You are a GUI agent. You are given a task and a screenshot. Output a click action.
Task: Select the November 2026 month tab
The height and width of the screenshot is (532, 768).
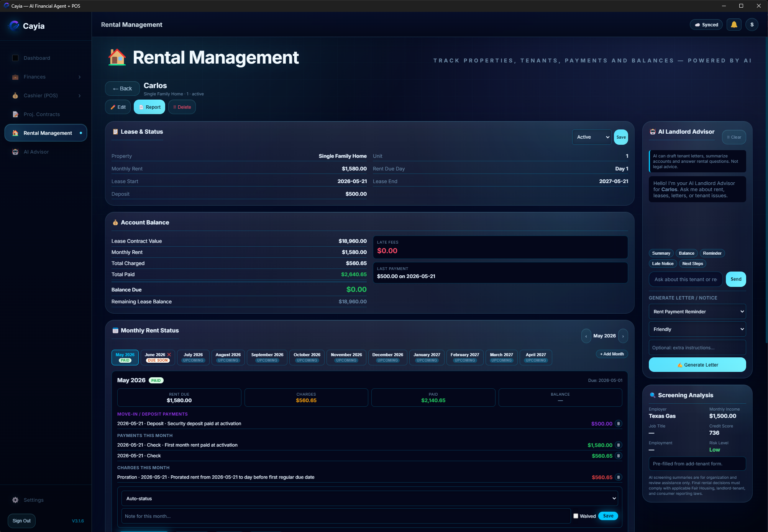[346, 357]
